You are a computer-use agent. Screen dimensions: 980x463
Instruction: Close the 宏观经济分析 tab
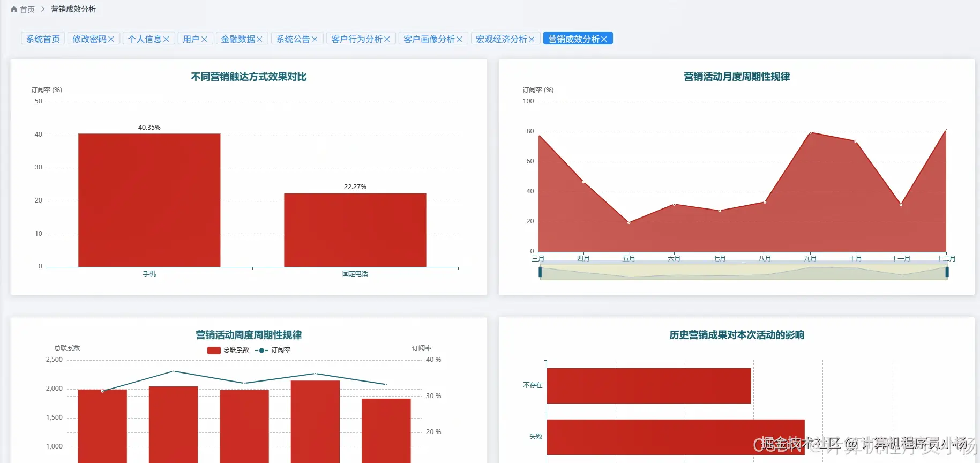point(532,39)
